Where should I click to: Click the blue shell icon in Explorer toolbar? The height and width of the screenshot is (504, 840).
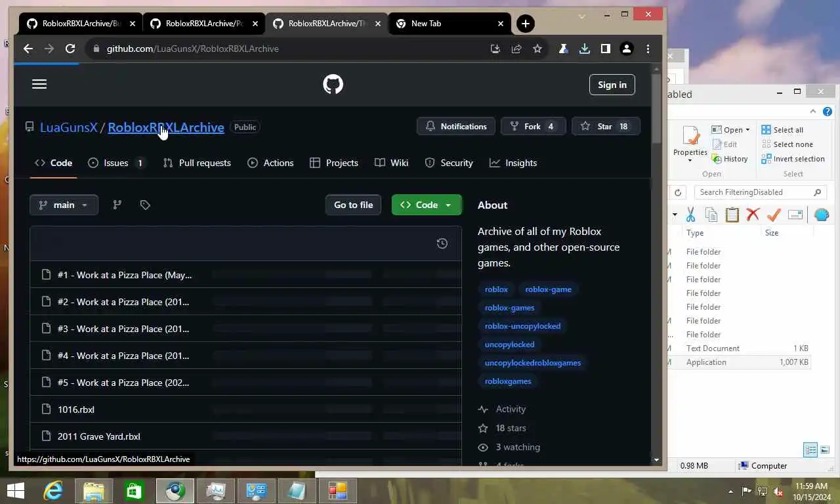click(x=821, y=215)
